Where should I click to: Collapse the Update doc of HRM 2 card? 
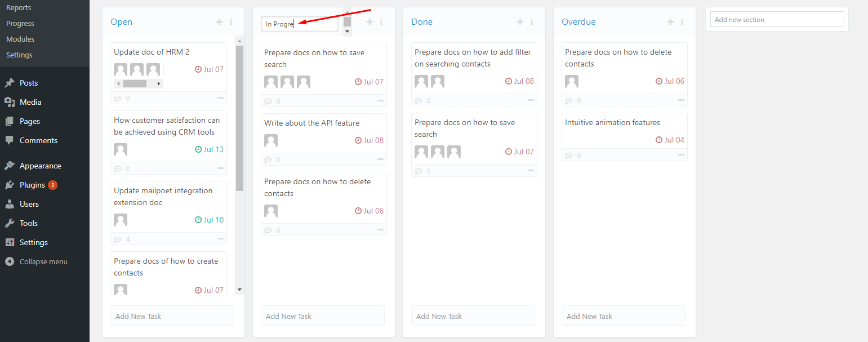coord(220,98)
